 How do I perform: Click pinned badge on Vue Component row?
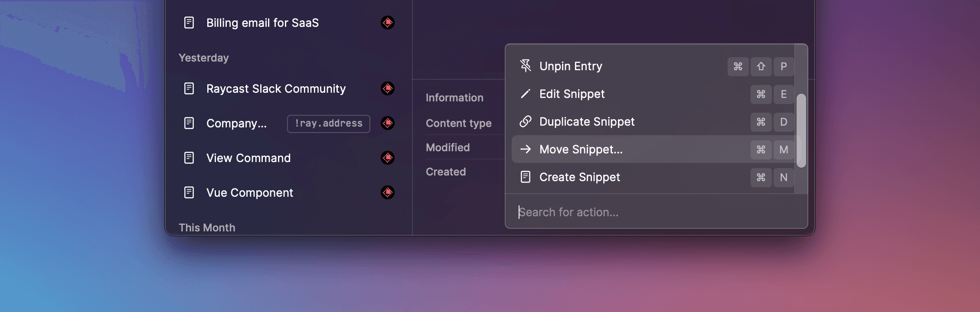[x=388, y=192]
